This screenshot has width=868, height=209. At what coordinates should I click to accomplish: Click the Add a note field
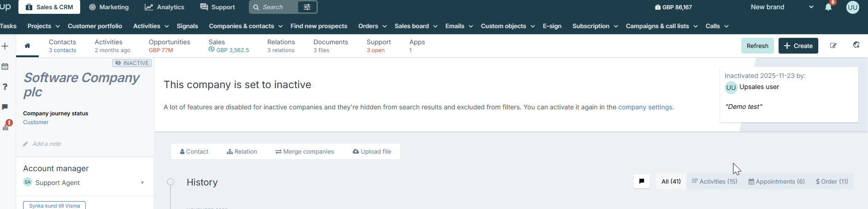tap(47, 144)
